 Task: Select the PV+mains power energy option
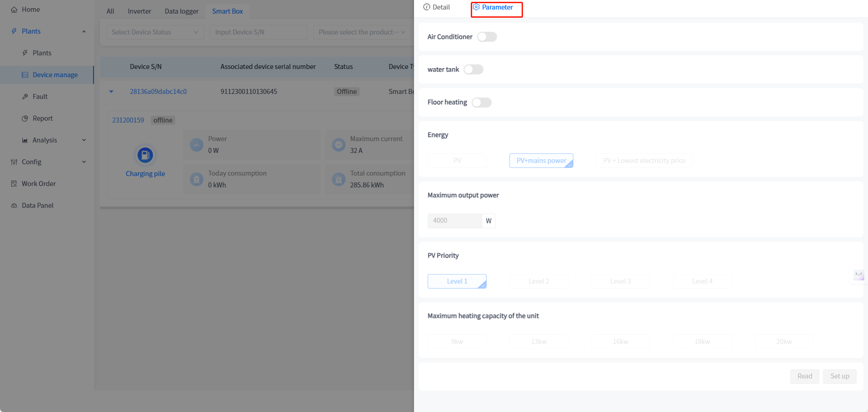click(x=541, y=161)
